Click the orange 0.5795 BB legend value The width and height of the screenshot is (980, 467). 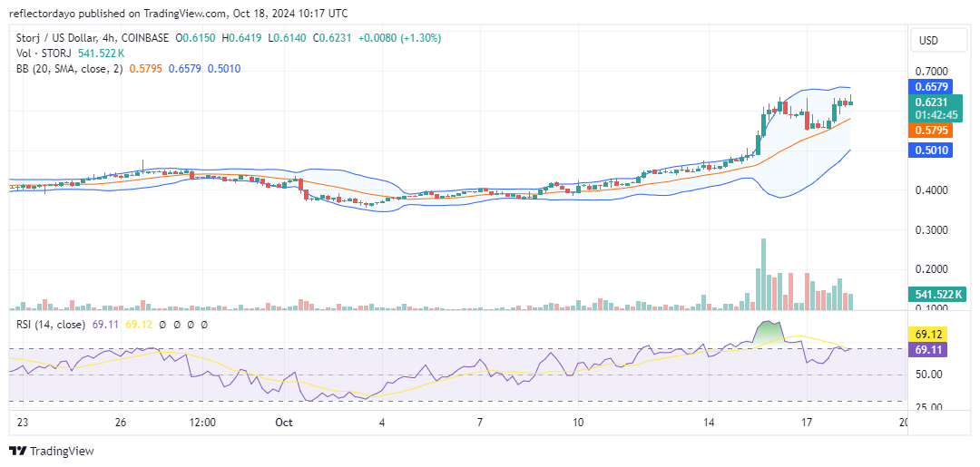point(144,68)
